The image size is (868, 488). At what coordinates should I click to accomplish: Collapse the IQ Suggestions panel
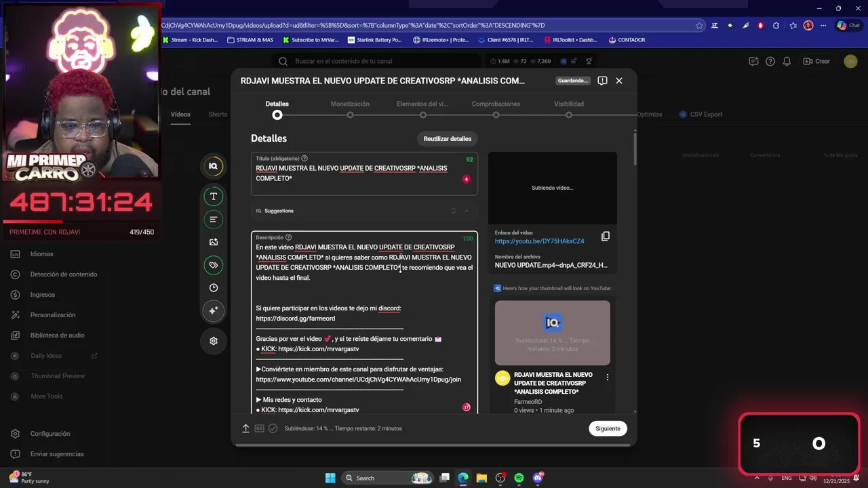(467, 211)
